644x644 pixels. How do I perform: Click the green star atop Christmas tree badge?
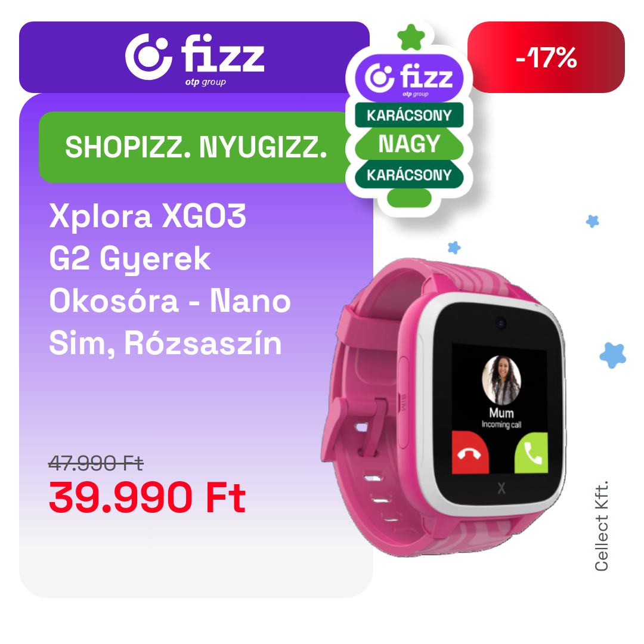[x=411, y=38]
